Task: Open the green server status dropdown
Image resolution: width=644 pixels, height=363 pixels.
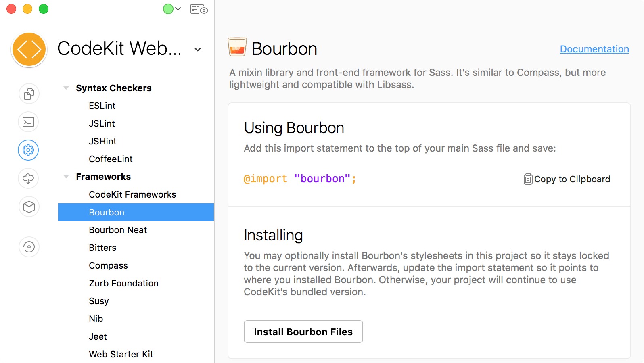Action: 172,9
